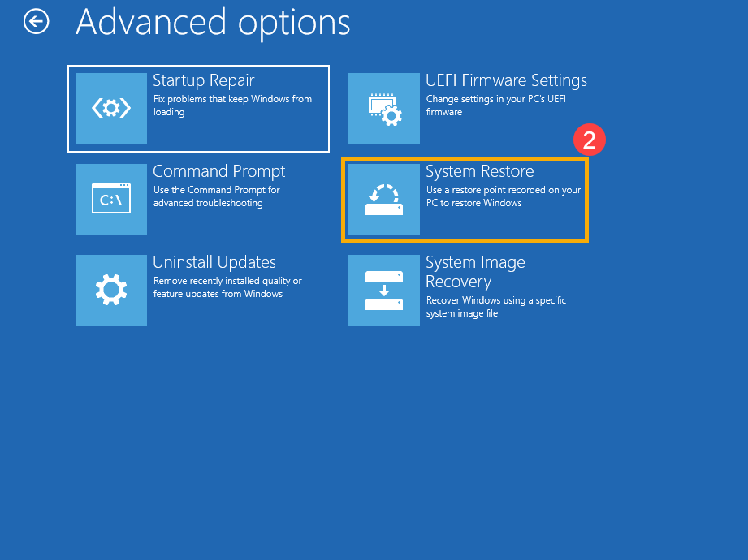This screenshot has width=748, height=560.
Task: Choose the System Restore title
Action: tap(479, 171)
